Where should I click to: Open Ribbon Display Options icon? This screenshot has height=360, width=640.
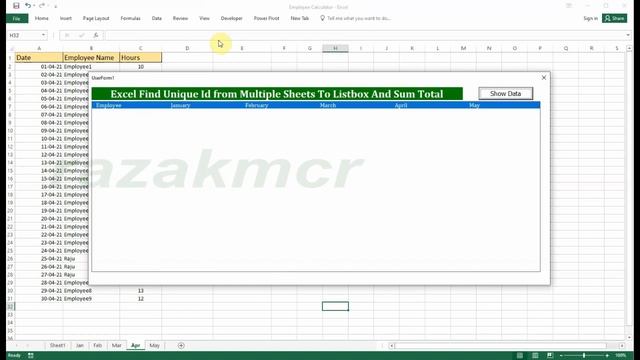pyautogui.click(x=569, y=6)
